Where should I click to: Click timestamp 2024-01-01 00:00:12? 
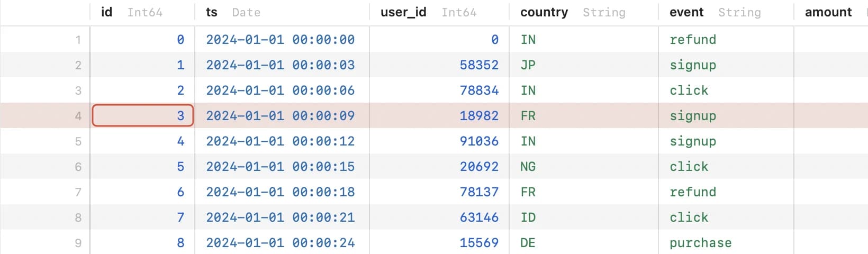click(x=281, y=141)
